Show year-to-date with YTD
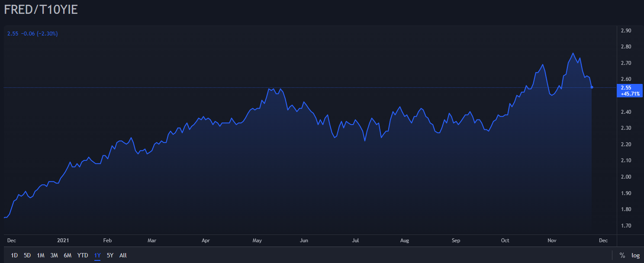Screen dimensions: 644x263 (83, 255)
